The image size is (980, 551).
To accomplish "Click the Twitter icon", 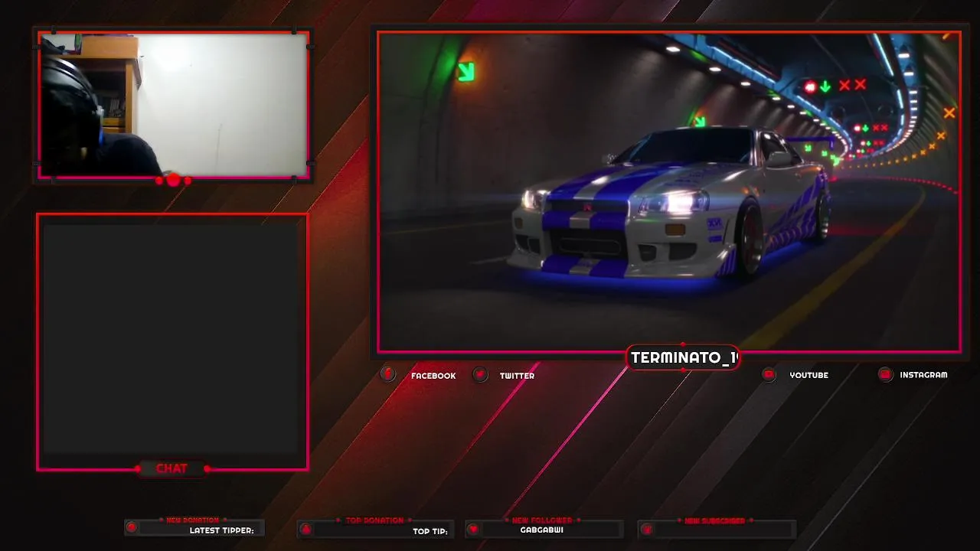I will coord(480,374).
